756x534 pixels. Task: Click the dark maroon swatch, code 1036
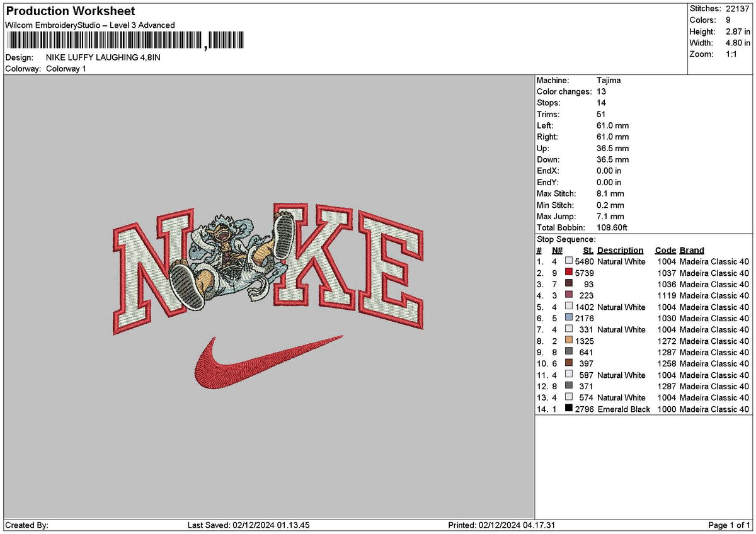569,284
